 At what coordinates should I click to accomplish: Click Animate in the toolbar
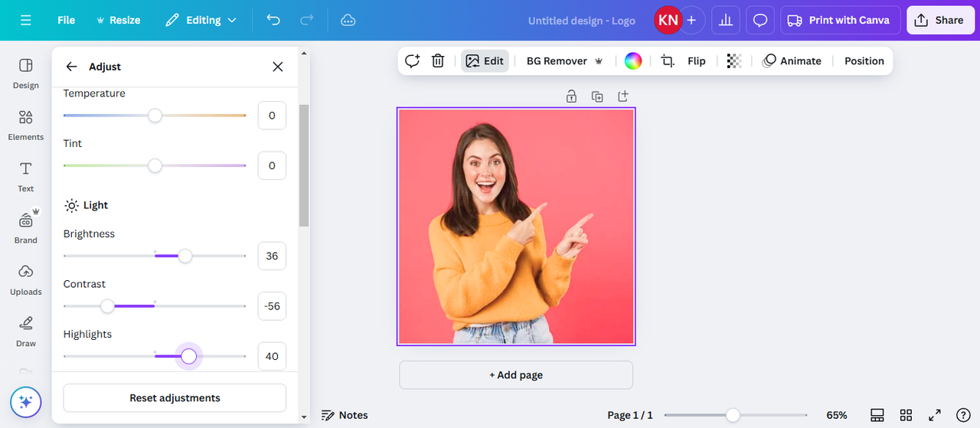pos(792,61)
